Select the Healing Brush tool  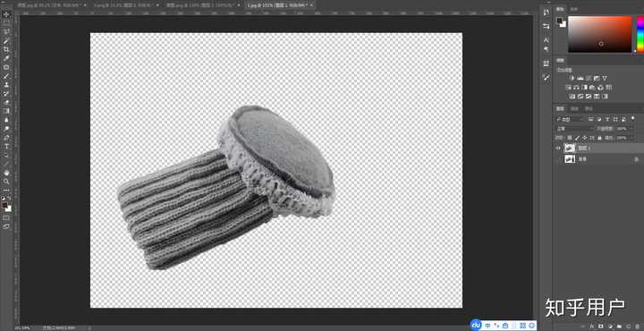[6, 67]
